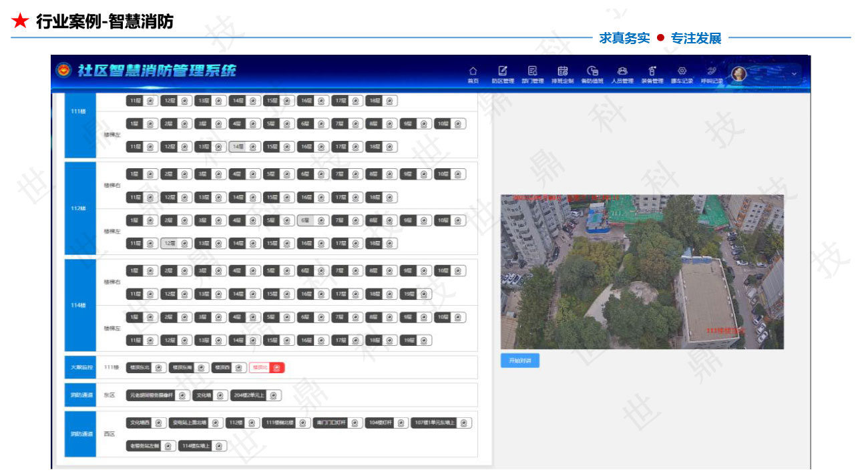Click the camera icon for 107楼1单元东墙上
The height and width of the screenshot is (474, 868).
(463, 422)
